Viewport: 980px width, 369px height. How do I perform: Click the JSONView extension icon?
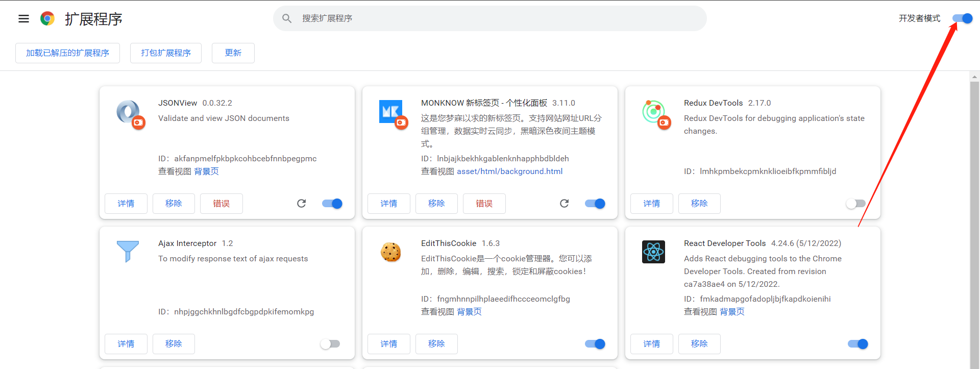tap(130, 114)
